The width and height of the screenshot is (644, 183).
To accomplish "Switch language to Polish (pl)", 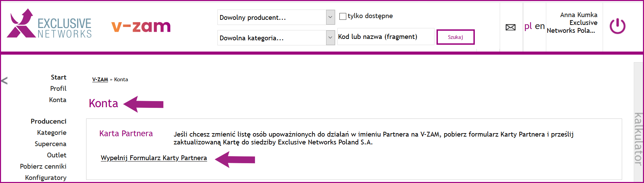I will pyautogui.click(x=528, y=26).
